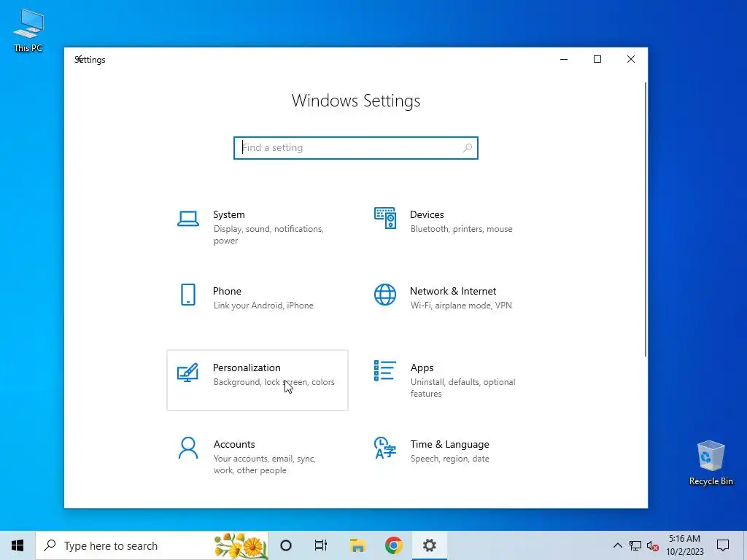Click 'Link your Android, iPhone' description

[263, 306]
